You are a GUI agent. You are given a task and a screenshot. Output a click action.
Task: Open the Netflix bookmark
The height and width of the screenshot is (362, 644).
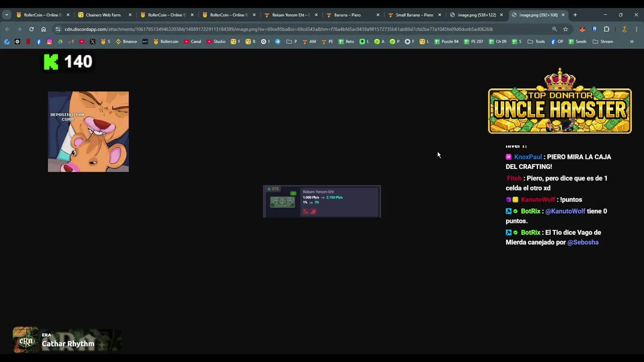coord(28,42)
